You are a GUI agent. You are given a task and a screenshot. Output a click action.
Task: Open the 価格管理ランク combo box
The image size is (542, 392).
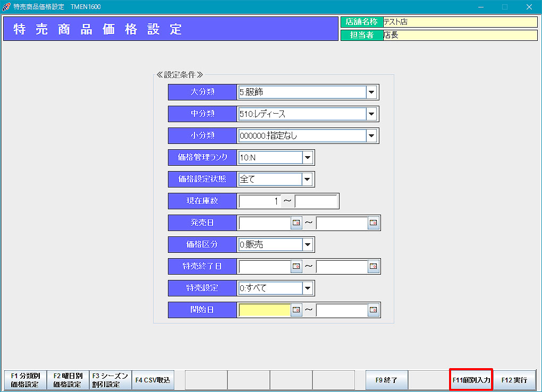click(x=307, y=158)
